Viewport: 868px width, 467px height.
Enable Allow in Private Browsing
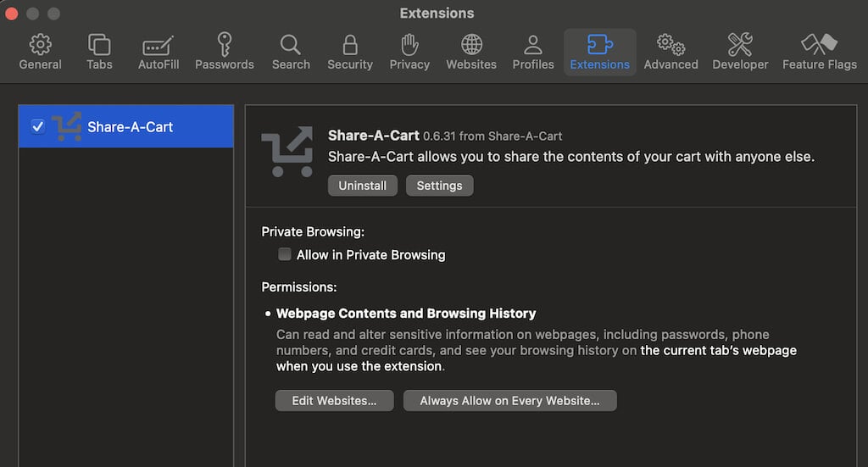(285, 254)
